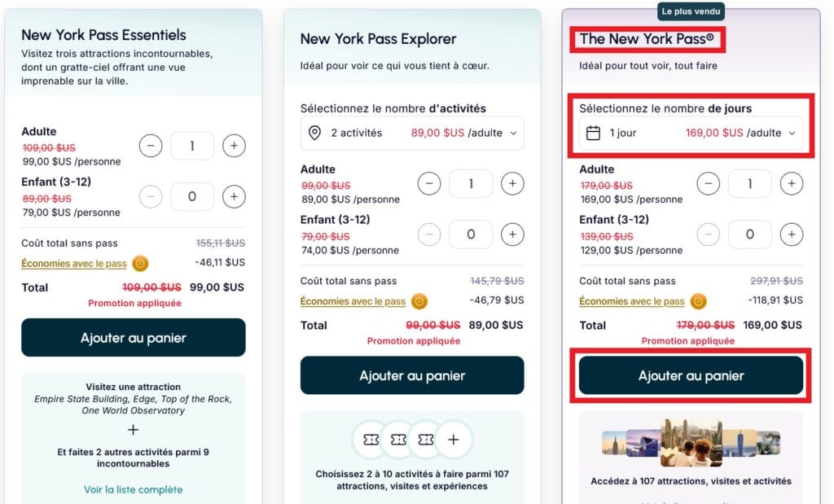Image resolution: width=834 pixels, height=504 pixels.
Task: Click the coin icon in The New York Pass savings
Action: [x=696, y=301]
